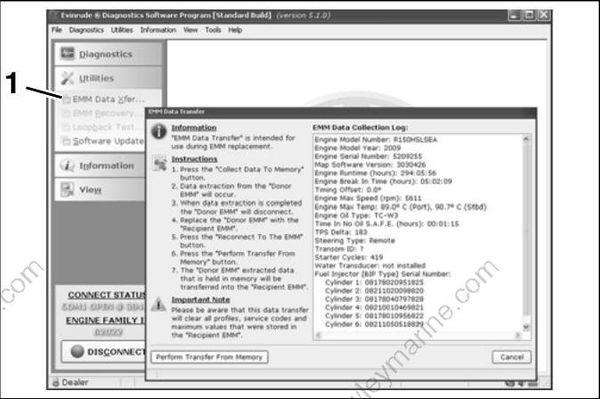Click the Important Note warning icon
The height and width of the screenshot is (399, 600).
click(158, 305)
